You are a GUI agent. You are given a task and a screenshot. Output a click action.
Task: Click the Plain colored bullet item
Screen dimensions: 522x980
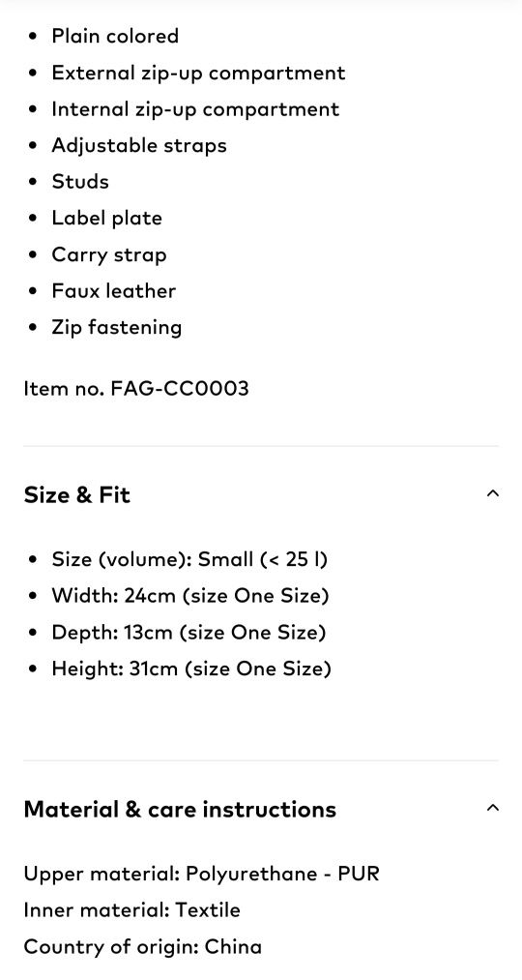[x=115, y=36]
